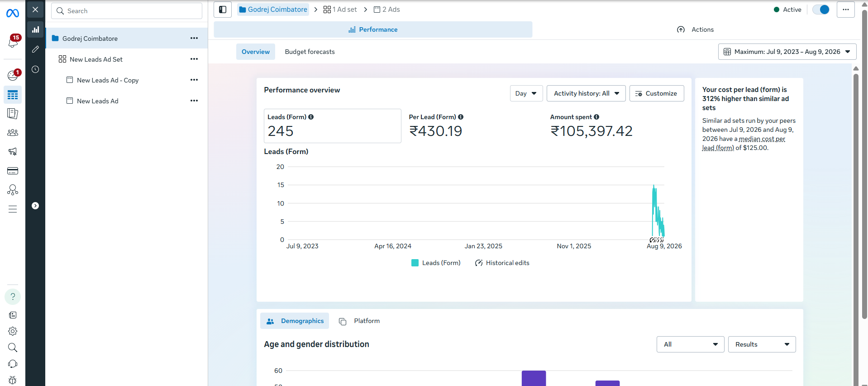Click Godrej Coimbatore breadcrumb

[273, 10]
